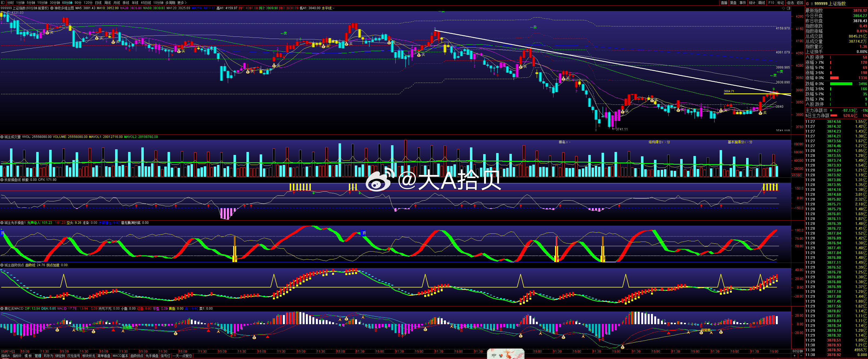The width and height of the screenshot is (868, 359).
Task: Click the Chinese input method icon
Action: click(x=494, y=356)
